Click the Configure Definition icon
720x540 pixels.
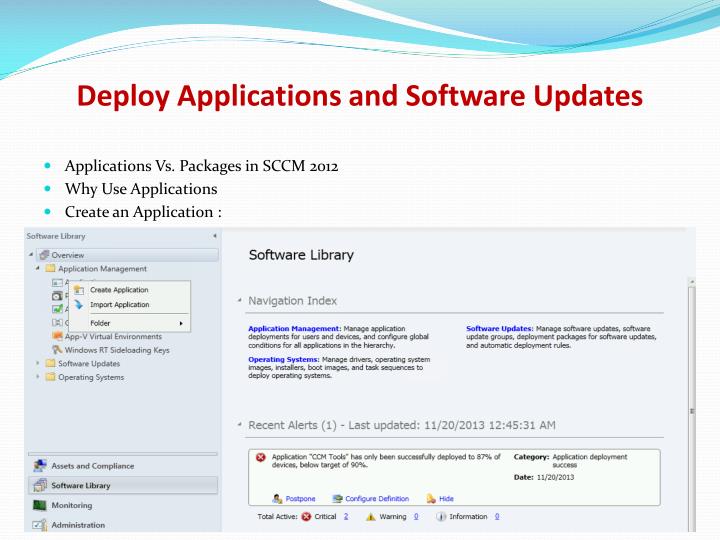coord(338,499)
